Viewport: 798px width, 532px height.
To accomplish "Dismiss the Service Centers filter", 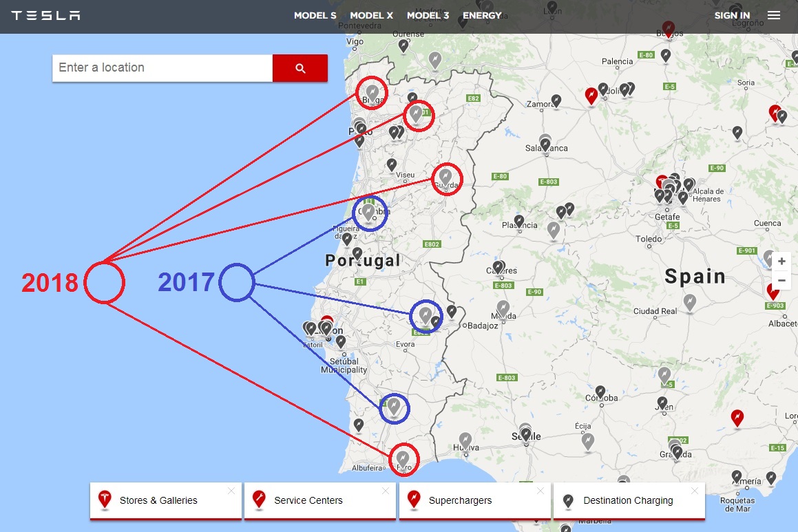I will pos(386,491).
